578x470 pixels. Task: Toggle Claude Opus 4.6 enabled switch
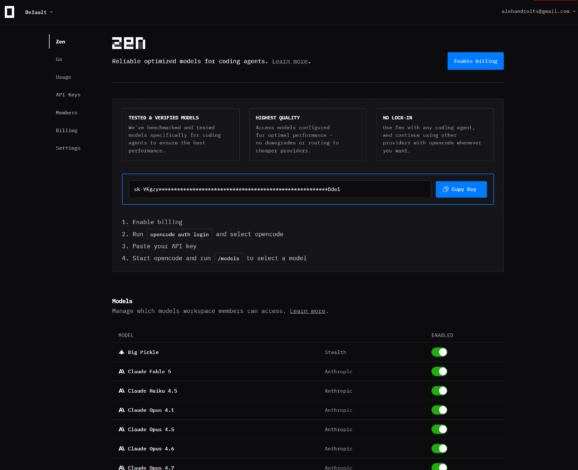click(439, 448)
